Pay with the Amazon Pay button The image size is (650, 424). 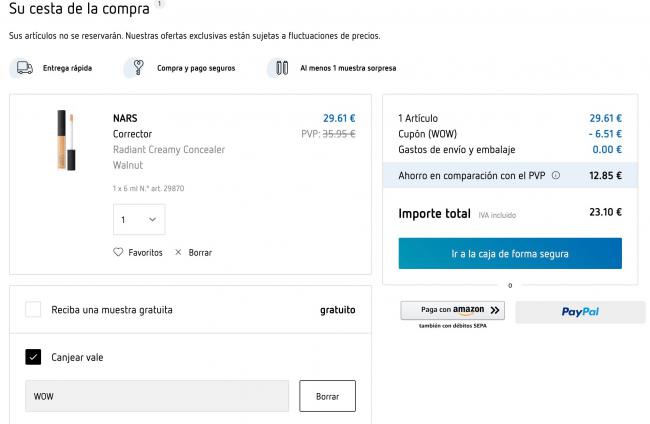452,311
